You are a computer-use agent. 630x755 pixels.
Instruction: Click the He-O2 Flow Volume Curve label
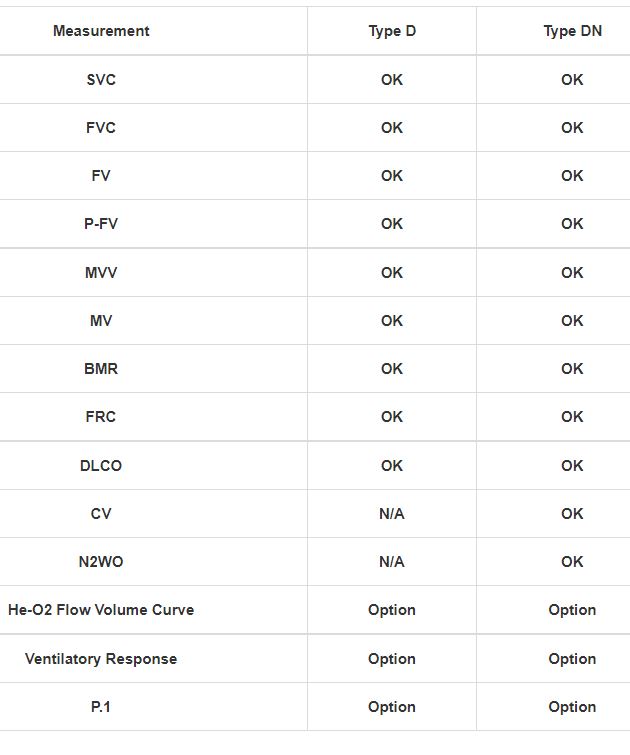tap(101, 609)
